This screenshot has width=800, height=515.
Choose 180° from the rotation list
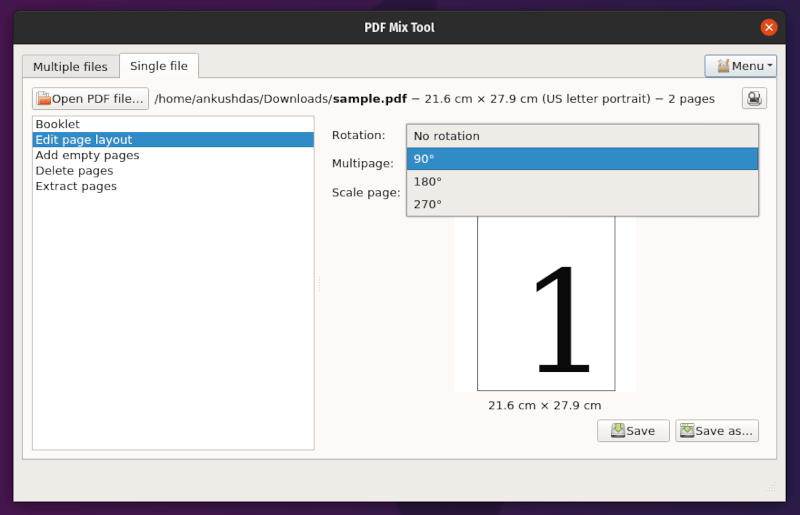tap(582, 182)
